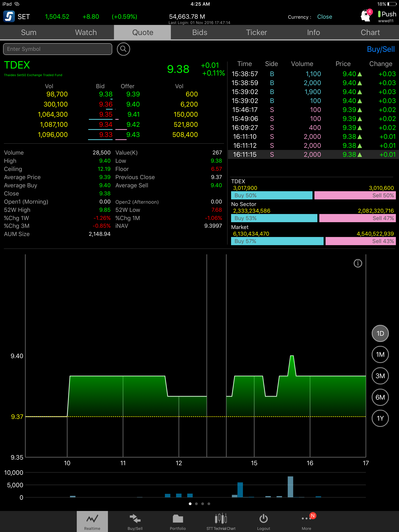Select the 1Y chart period
The width and height of the screenshot is (399, 532).
[380, 418]
